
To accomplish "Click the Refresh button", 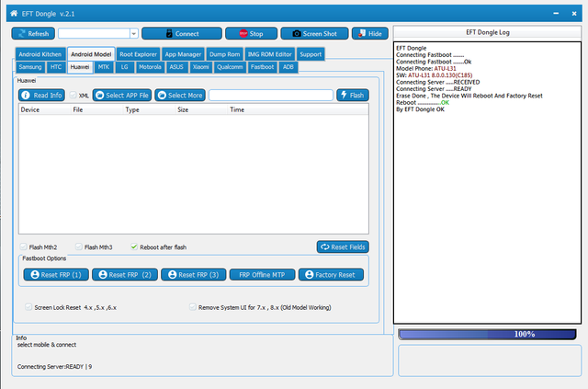I will (33, 33).
